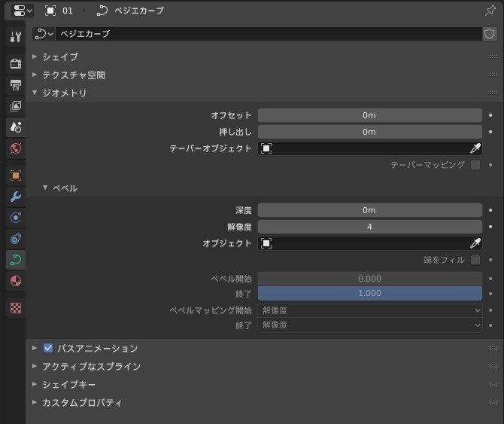
Task: Open the Material properties tab
Action: (16, 281)
